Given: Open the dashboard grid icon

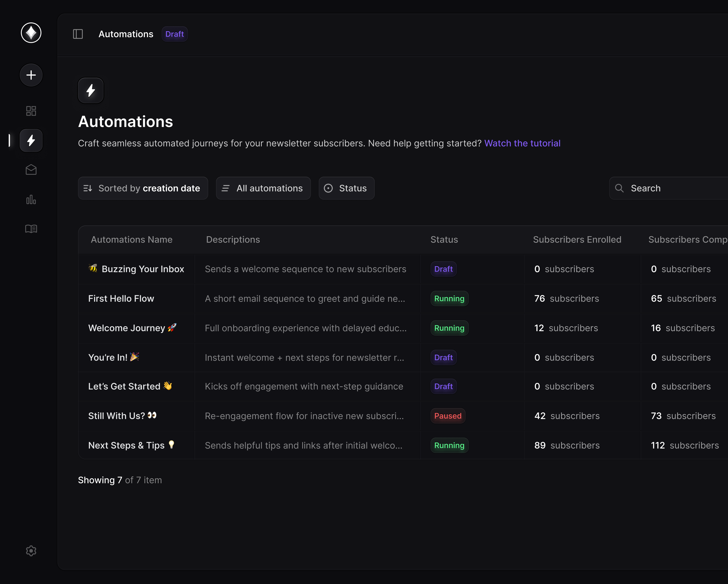Looking at the screenshot, I should (31, 111).
